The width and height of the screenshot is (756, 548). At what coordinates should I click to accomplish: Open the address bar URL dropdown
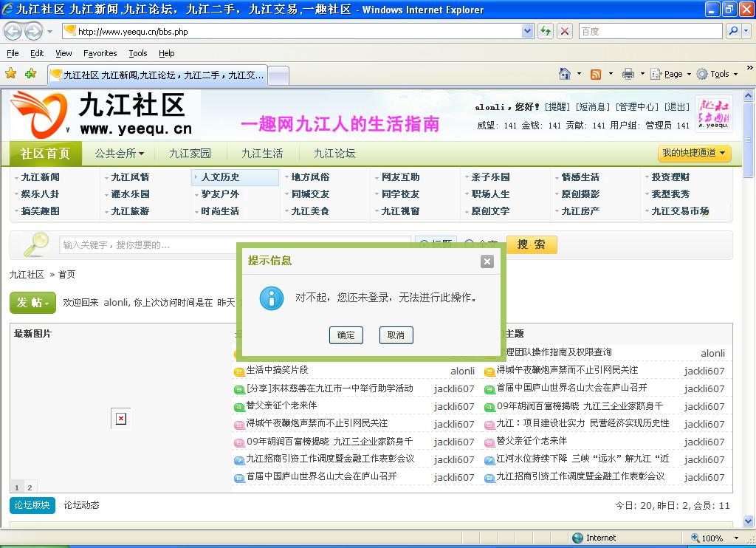(x=527, y=31)
